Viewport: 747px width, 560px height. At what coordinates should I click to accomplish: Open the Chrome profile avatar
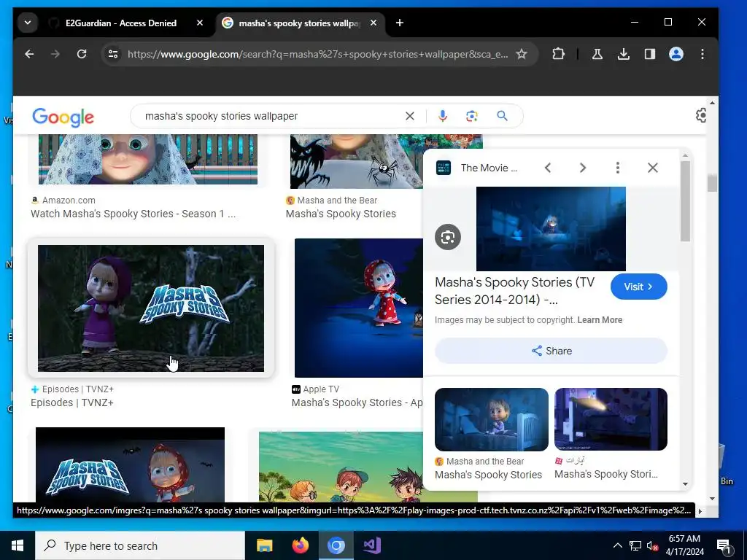point(676,54)
